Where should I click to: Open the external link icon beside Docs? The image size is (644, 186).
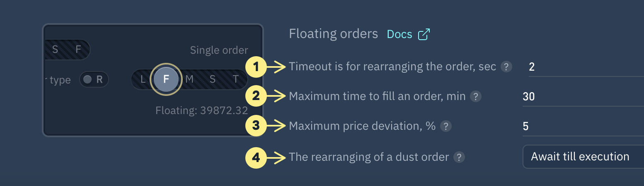pyautogui.click(x=424, y=34)
